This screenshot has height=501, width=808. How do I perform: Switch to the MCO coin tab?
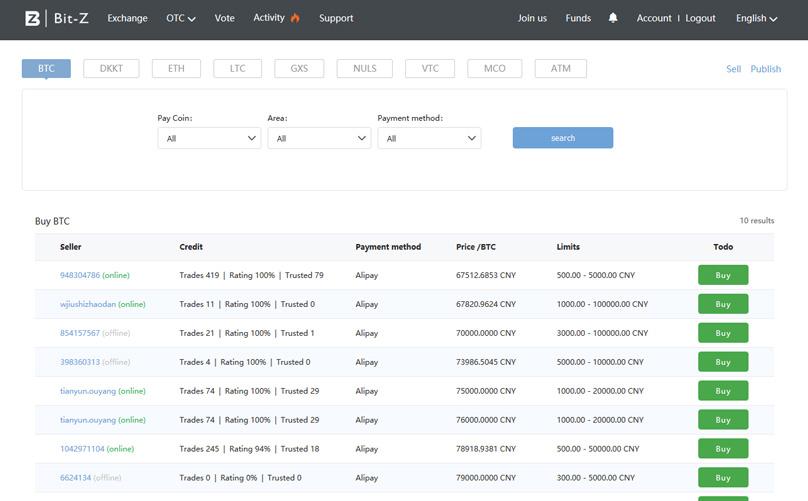point(495,69)
